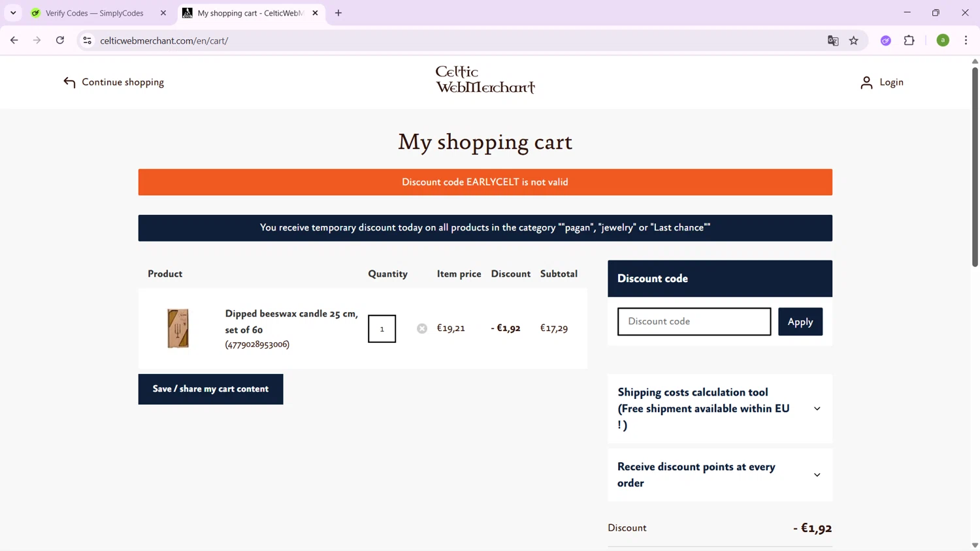Image resolution: width=980 pixels, height=551 pixels.
Task: Expand the Shipping costs calculation tool chevron
Action: pyautogui.click(x=817, y=409)
